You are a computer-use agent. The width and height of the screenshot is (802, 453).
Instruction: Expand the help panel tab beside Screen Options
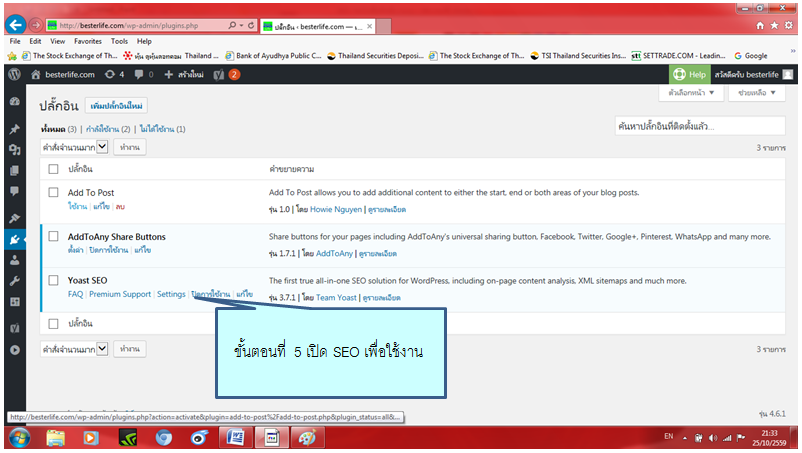point(757,93)
